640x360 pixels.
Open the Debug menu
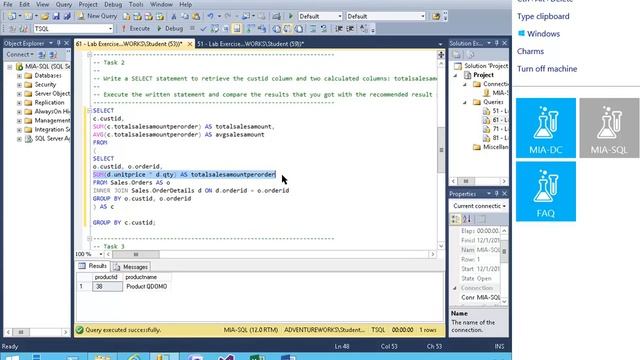pyautogui.click(x=113, y=4)
